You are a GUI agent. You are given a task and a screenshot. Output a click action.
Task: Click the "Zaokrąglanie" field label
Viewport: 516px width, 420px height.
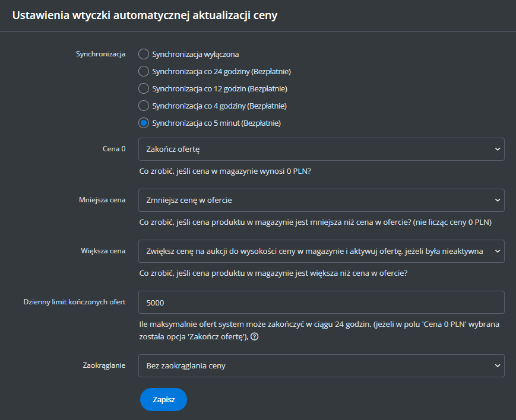[103, 365]
